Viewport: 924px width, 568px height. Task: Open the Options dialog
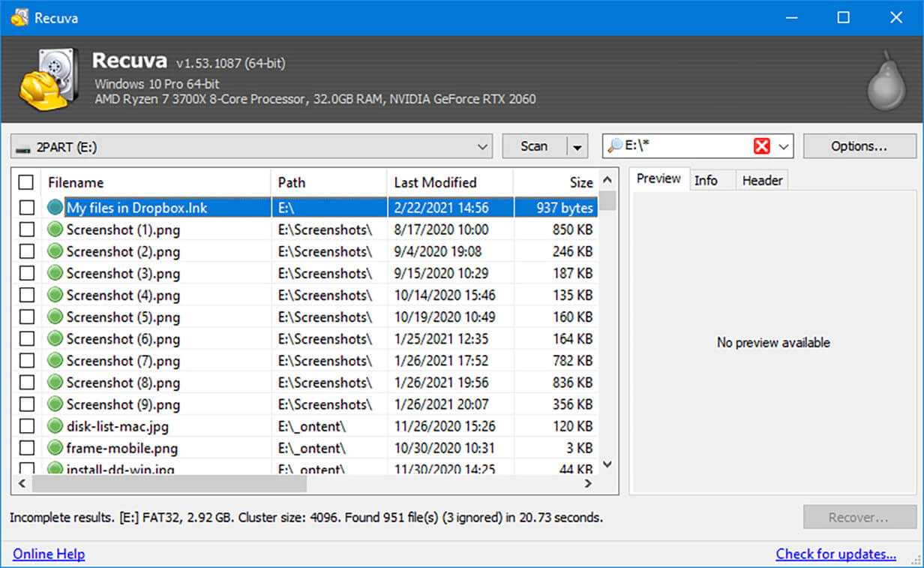pos(859,146)
